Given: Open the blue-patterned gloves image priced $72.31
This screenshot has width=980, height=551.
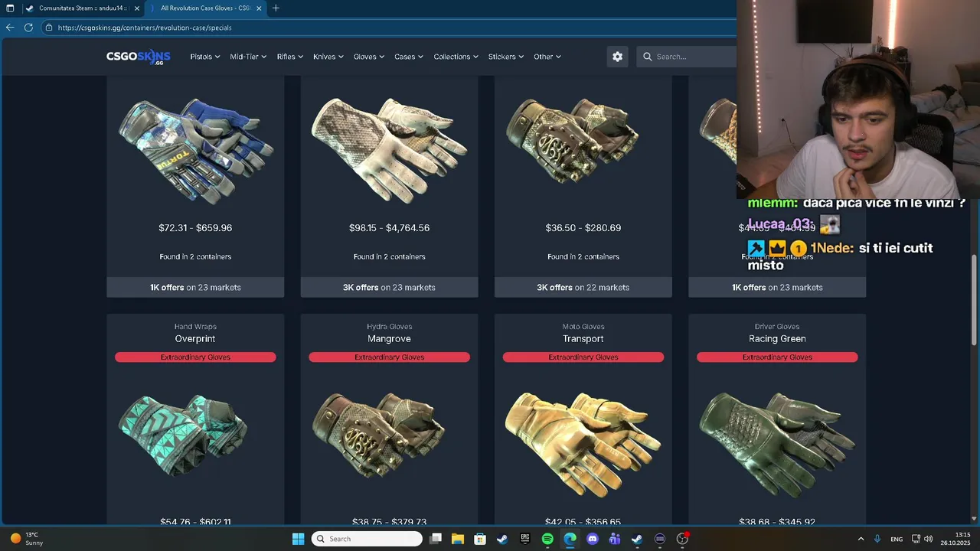Looking at the screenshot, I should [x=195, y=150].
